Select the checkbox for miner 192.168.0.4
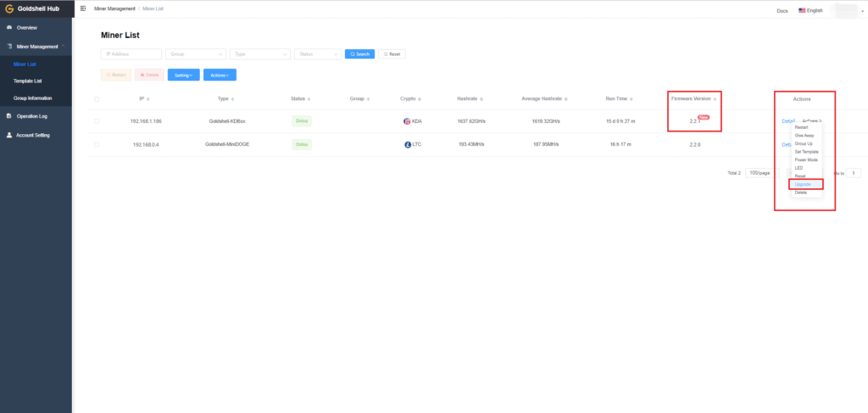Image resolution: width=868 pixels, height=413 pixels. coord(97,144)
